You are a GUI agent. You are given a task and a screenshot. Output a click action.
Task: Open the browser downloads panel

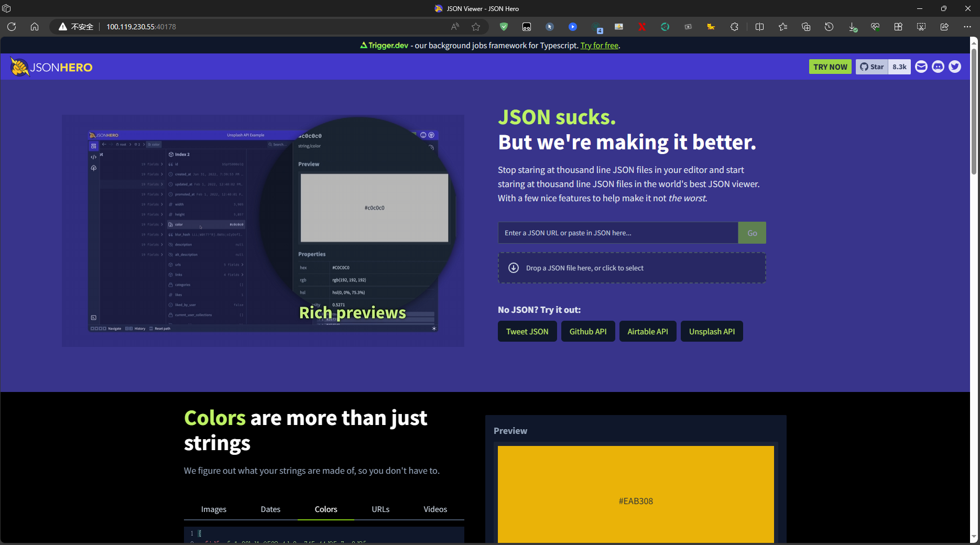tap(853, 27)
